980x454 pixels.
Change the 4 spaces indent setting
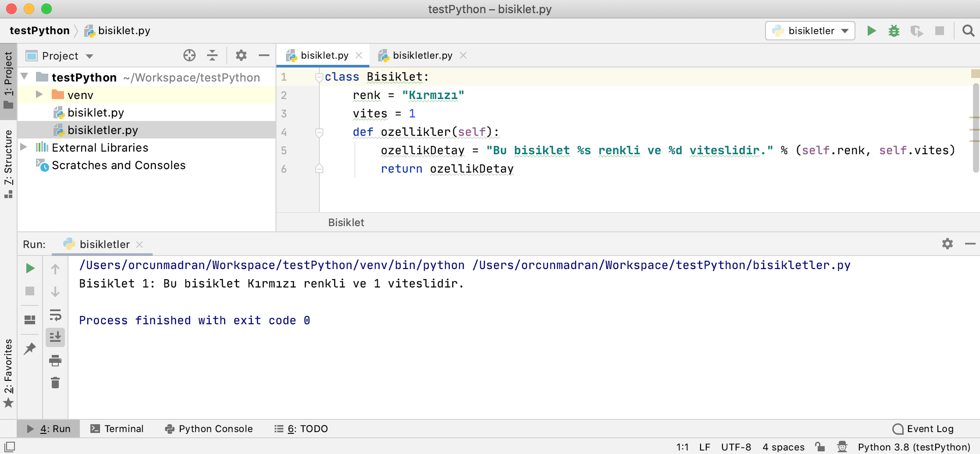pyautogui.click(x=783, y=447)
